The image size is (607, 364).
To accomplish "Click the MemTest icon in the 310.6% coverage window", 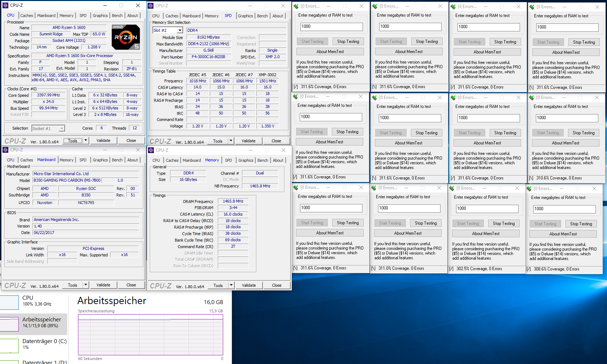I will point(532,97).
